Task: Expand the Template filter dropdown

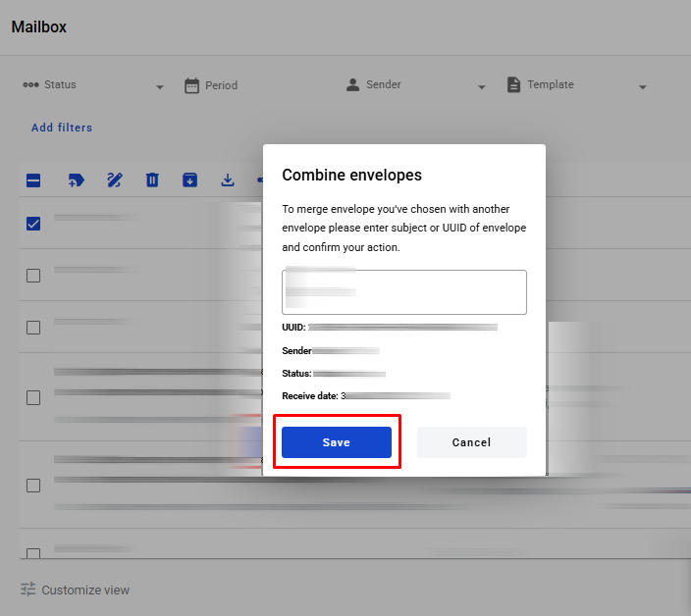Action: tap(577, 85)
